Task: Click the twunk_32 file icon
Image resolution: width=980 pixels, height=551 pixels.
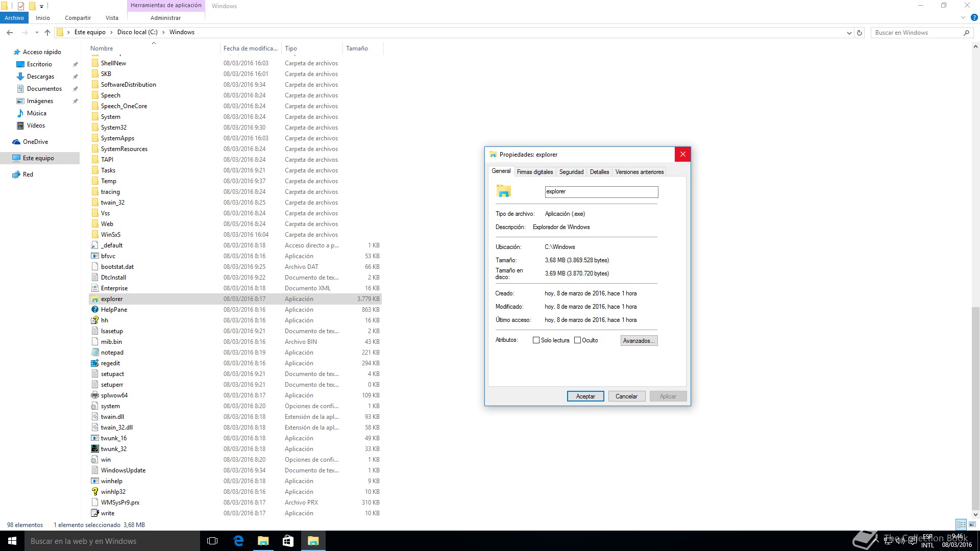Action: 94,449
